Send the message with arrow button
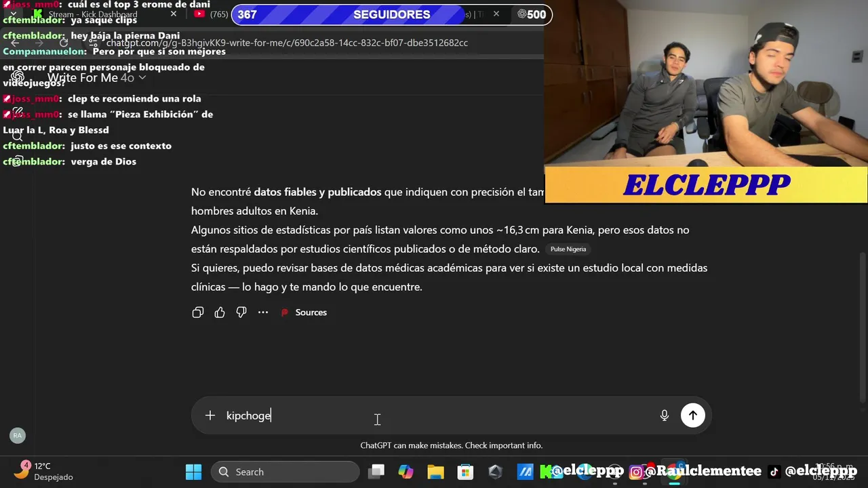The image size is (868, 488). [693, 415]
